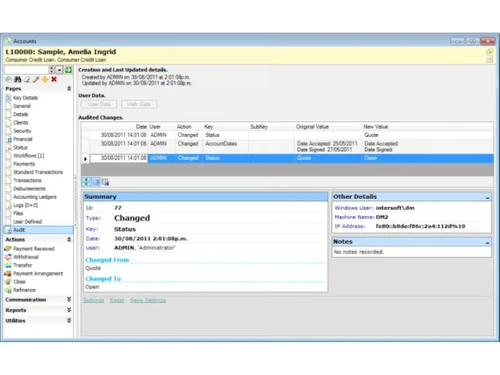Click the green go arrow button
This screenshot has width=500, height=375.
click(69, 70)
